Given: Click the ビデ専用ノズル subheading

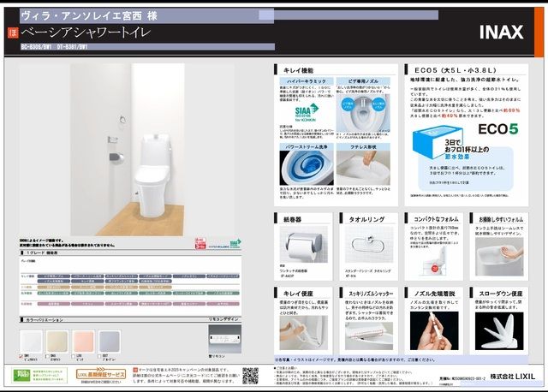Looking at the screenshot, I should tap(363, 81).
